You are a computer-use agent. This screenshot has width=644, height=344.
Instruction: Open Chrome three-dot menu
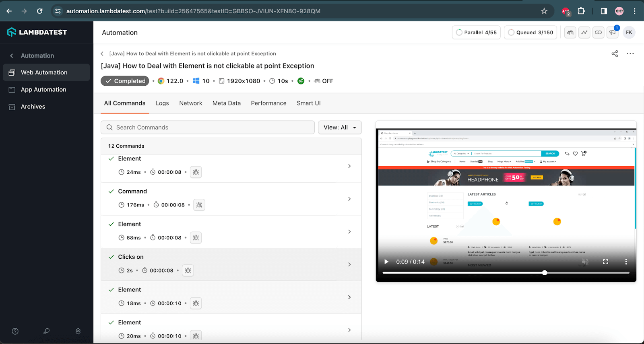tap(635, 11)
